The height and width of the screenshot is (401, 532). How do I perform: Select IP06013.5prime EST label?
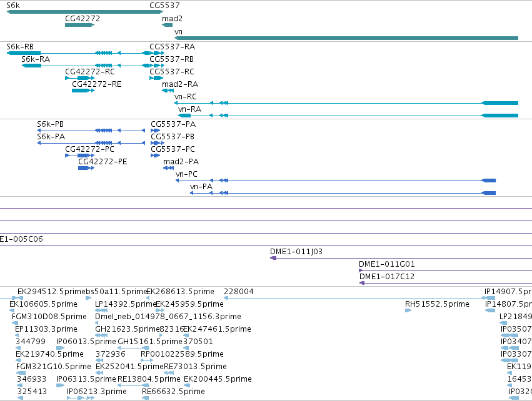(86, 342)
